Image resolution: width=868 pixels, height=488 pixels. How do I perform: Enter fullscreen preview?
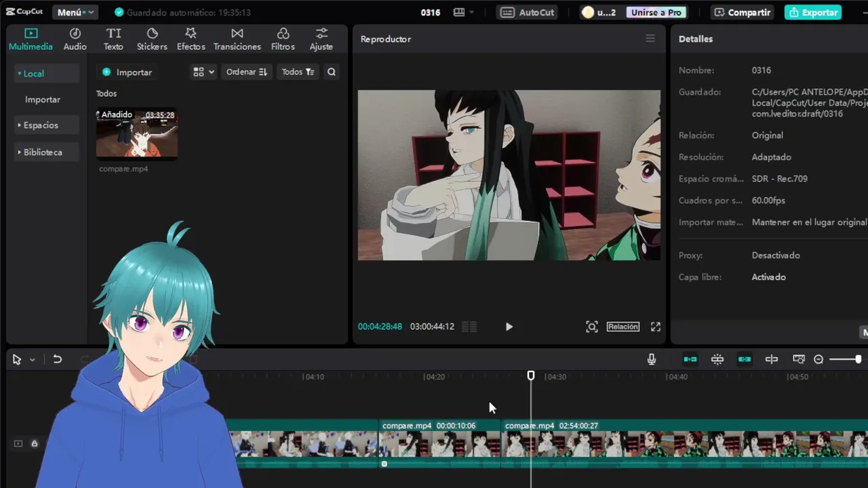[656, 327]
